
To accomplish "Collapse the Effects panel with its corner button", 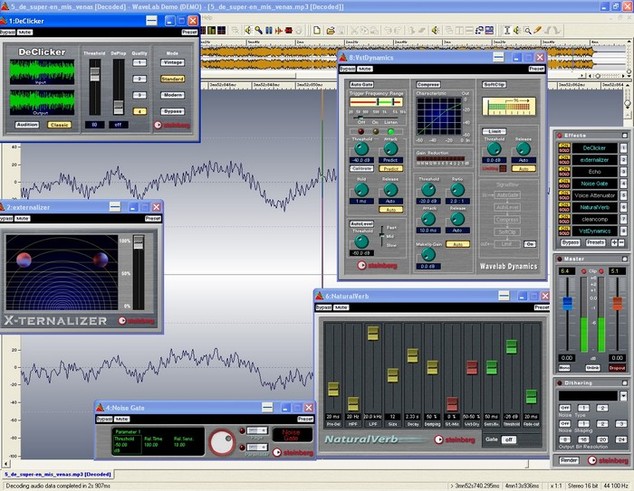I will pyautogui.click(x=625, y=135).
